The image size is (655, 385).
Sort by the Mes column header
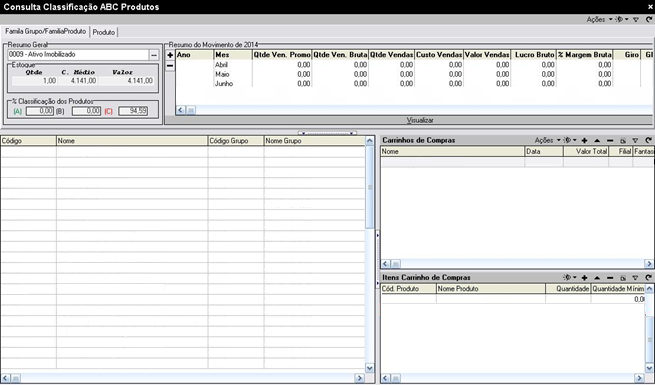[233, 55]
